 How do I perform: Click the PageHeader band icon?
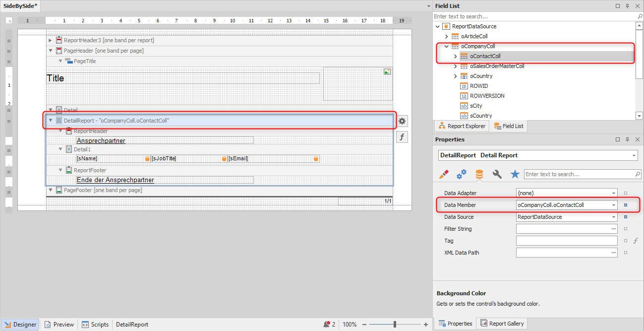(59, 51)
